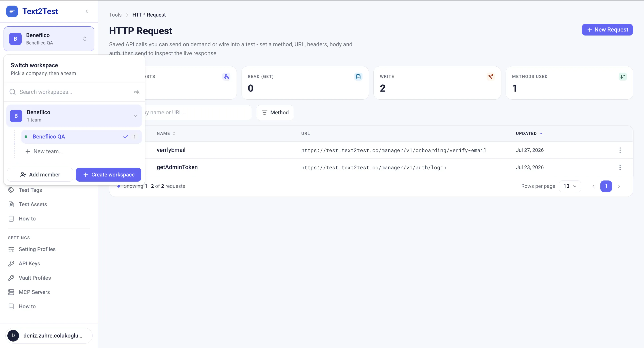This screenshot has width=644, height=348.
Task: Open Test Assets in sidebar
Action: [x=33, y=204]
